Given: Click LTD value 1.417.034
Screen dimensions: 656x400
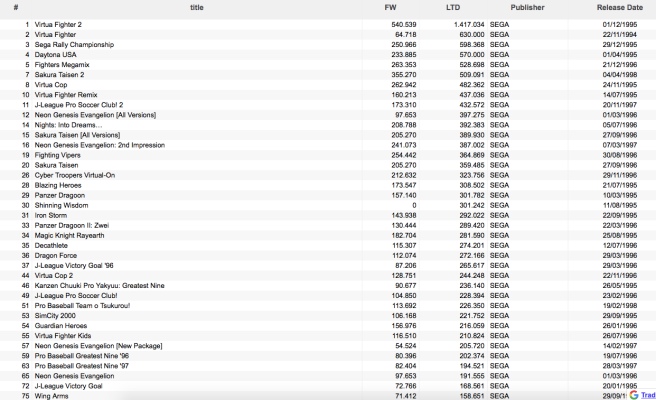Looking at the screenshot, I should (x=469, y=25).
